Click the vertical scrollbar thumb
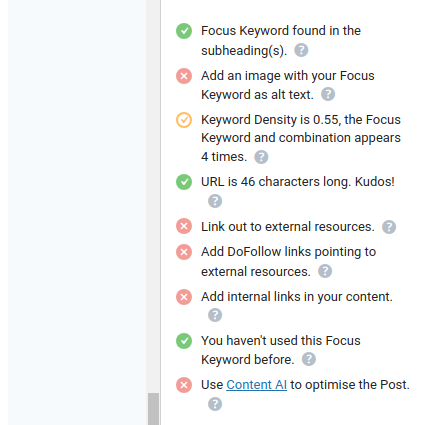The width and height of the screenshot is (422, 425). tap(153, 409)
